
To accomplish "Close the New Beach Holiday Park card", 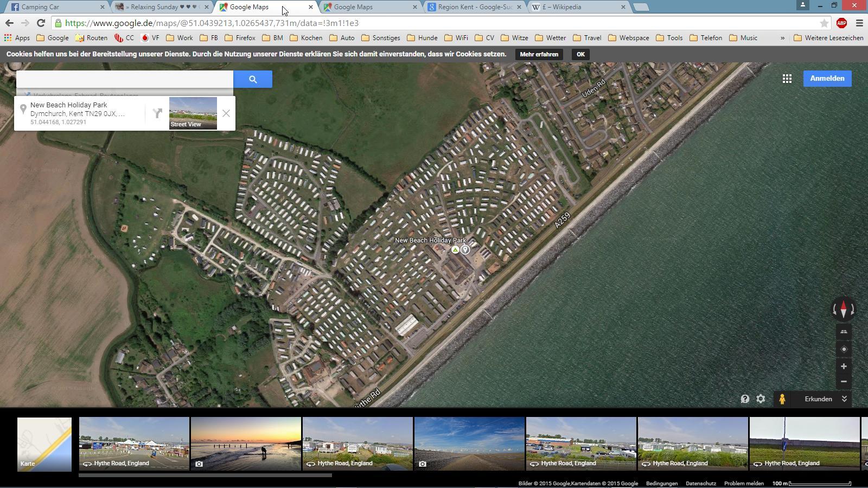I will pos(226,113).
